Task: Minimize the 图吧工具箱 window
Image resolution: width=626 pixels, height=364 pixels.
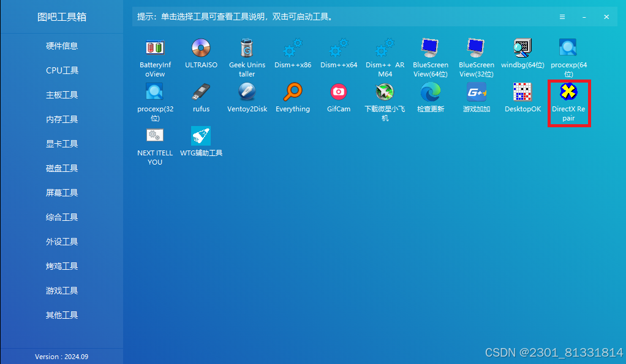Action: (x=584, y=17)
